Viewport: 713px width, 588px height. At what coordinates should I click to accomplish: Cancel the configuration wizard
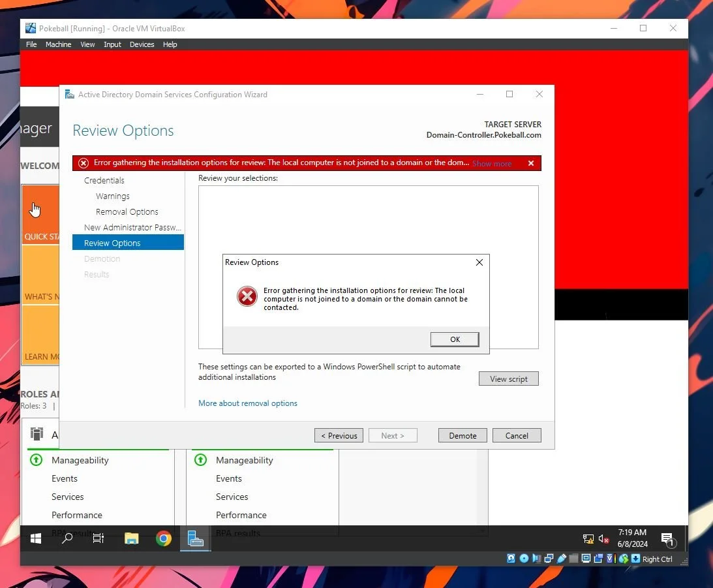pos(517,436)
